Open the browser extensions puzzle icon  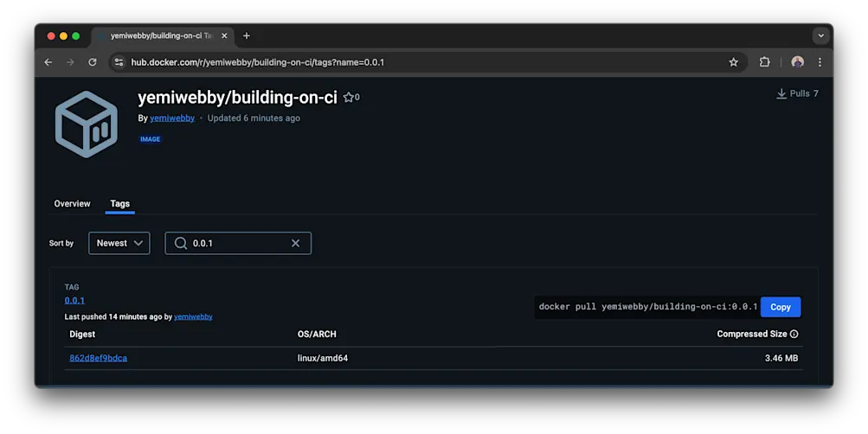click(764, 62)
